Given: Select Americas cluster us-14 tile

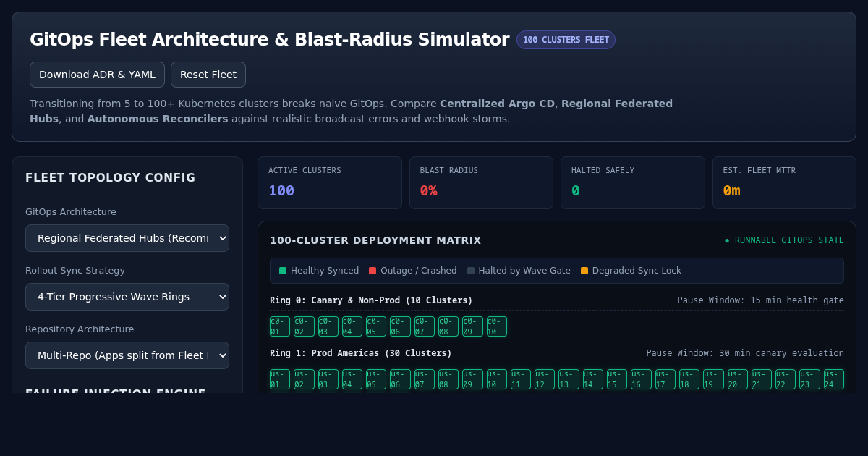Looking at the screenshot, I should (593, 379).
